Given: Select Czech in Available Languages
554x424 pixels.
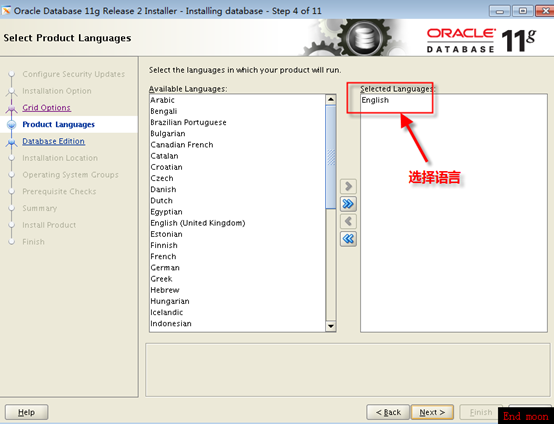Looking at the screenshot, I should [x=237, y=178].
